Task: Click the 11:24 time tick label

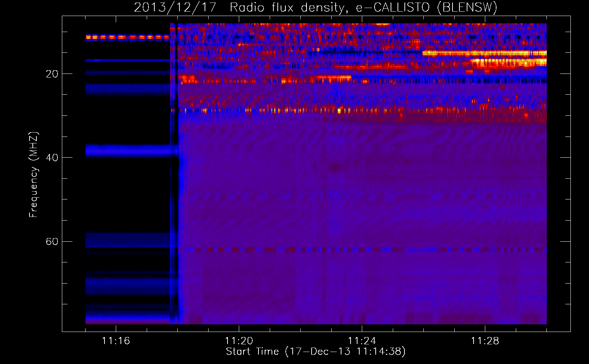Action: 362,341
